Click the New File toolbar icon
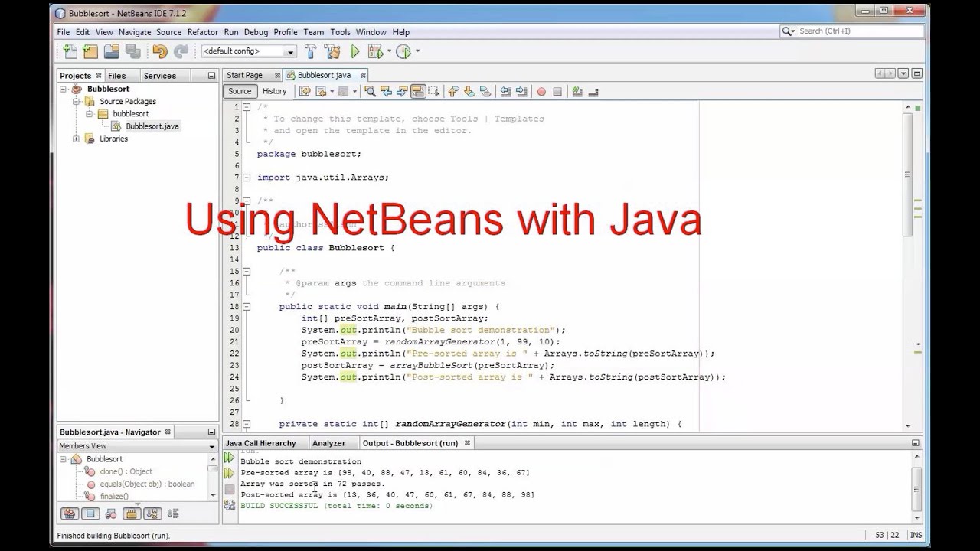The width and height of the screenshot is (980, 551). tap(70, 51)
